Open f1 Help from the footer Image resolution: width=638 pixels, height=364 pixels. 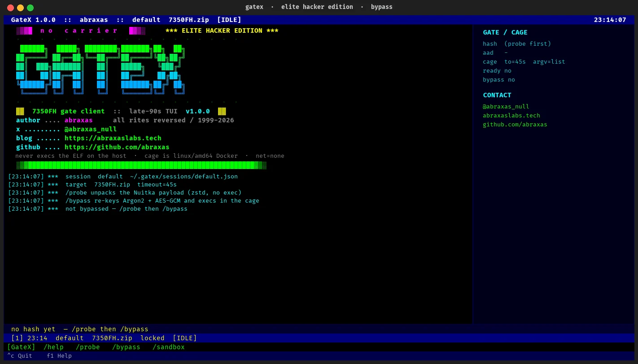click(x=59, y=355)
